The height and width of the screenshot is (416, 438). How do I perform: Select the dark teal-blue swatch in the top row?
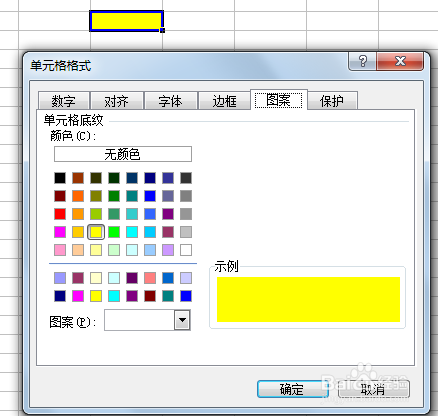point(132,178)
